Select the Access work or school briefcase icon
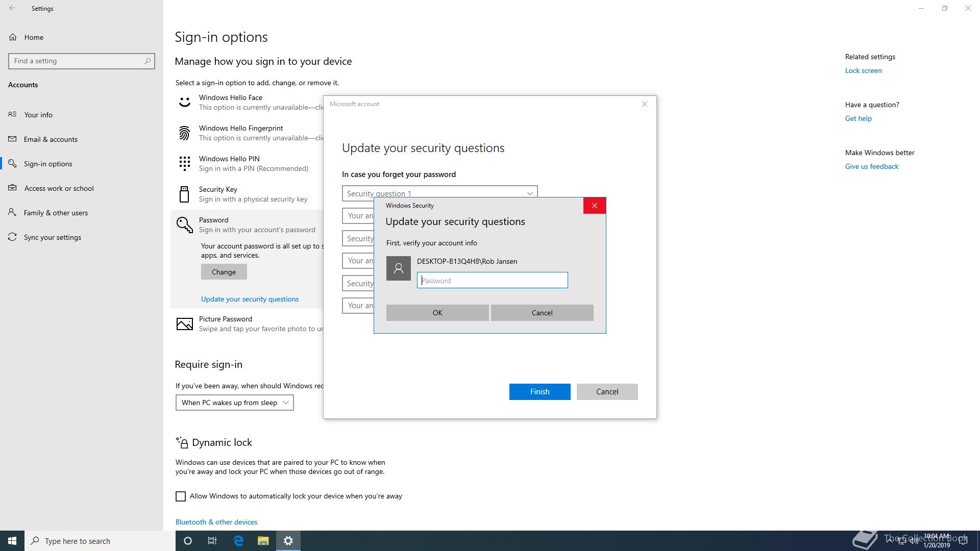 coord(12,188)
